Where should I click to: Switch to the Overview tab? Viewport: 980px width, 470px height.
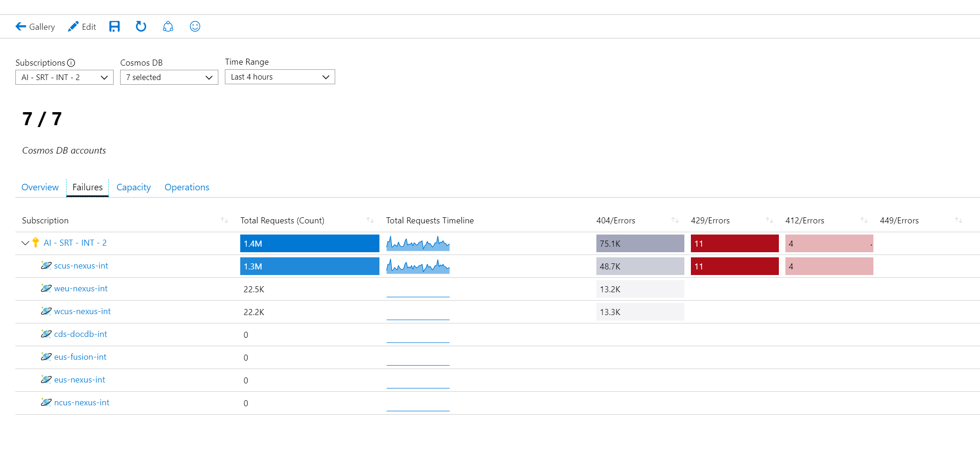coord(40,187)
